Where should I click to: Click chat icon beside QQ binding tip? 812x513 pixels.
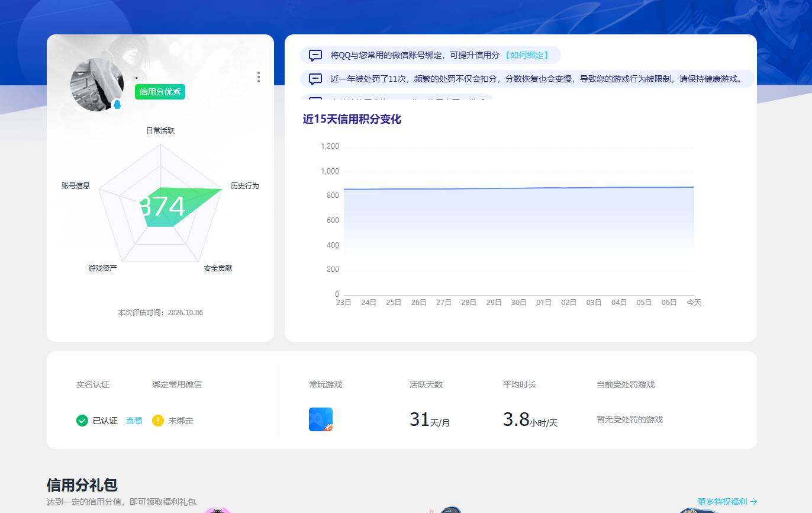(x=315, y=56)
